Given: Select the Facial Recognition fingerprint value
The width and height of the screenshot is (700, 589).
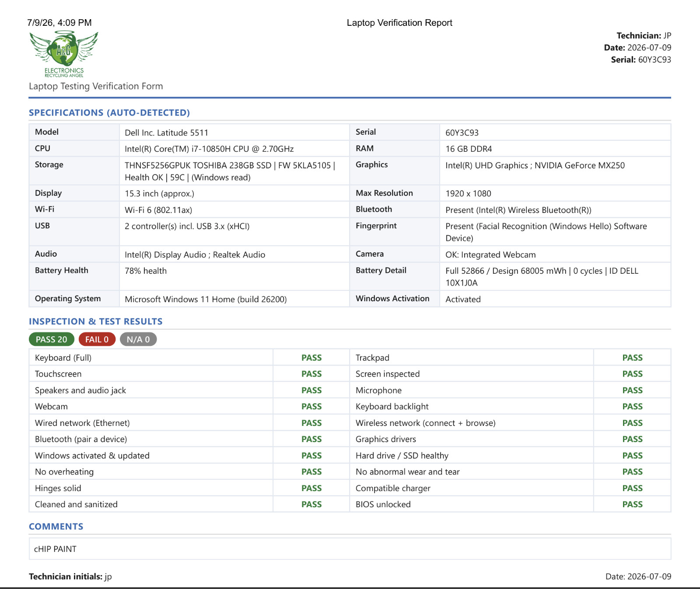Looking at the screenshot, I should tap(546, 232).
